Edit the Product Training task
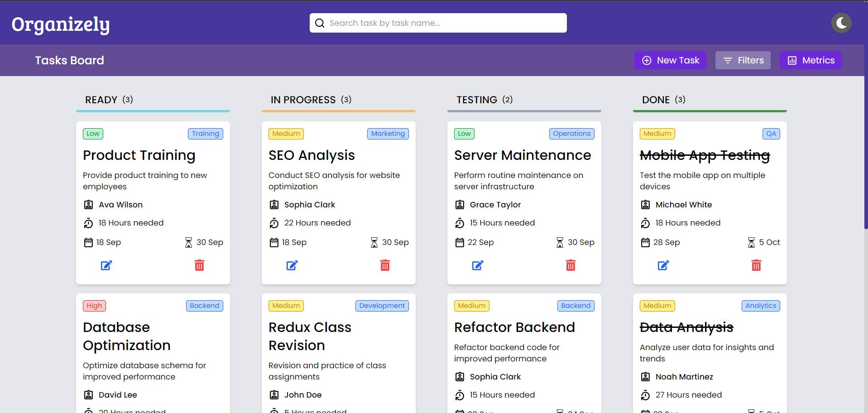This screenshot has height=413, width=868. click(106, 265)
